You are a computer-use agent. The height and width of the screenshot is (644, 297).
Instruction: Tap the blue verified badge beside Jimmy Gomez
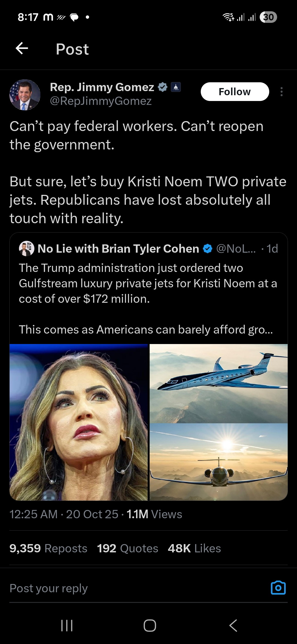[x=163, y=87]
